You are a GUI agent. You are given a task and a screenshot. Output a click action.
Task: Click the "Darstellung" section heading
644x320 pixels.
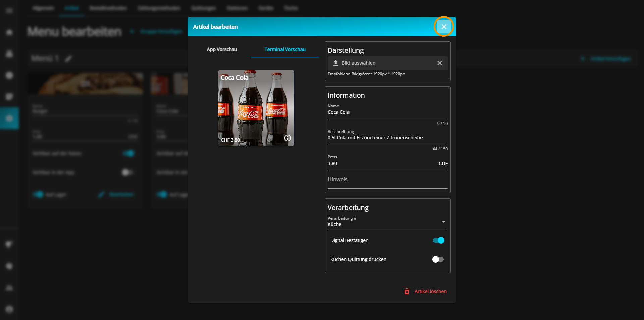(345, 50)
